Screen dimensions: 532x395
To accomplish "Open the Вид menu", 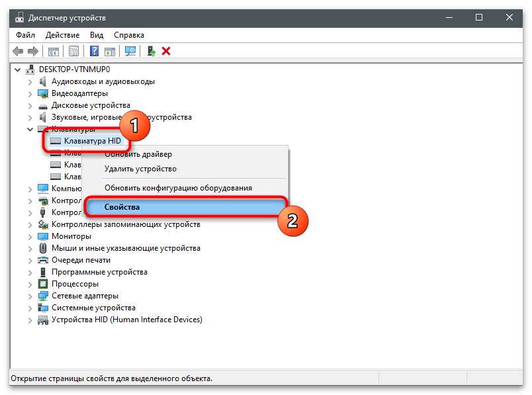I will (x=97, y=35).
